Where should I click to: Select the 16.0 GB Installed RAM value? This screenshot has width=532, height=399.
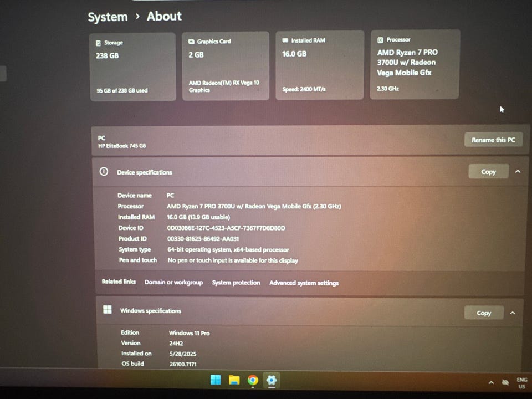[294, 54]
